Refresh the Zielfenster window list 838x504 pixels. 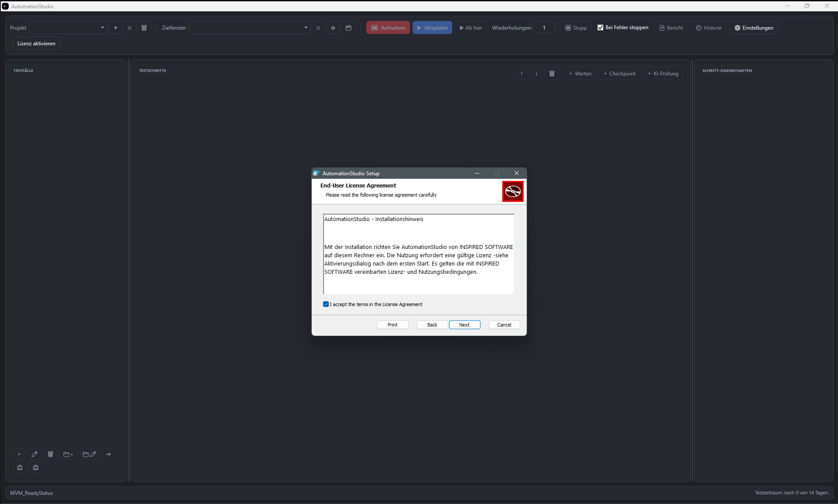click(333, 27)
